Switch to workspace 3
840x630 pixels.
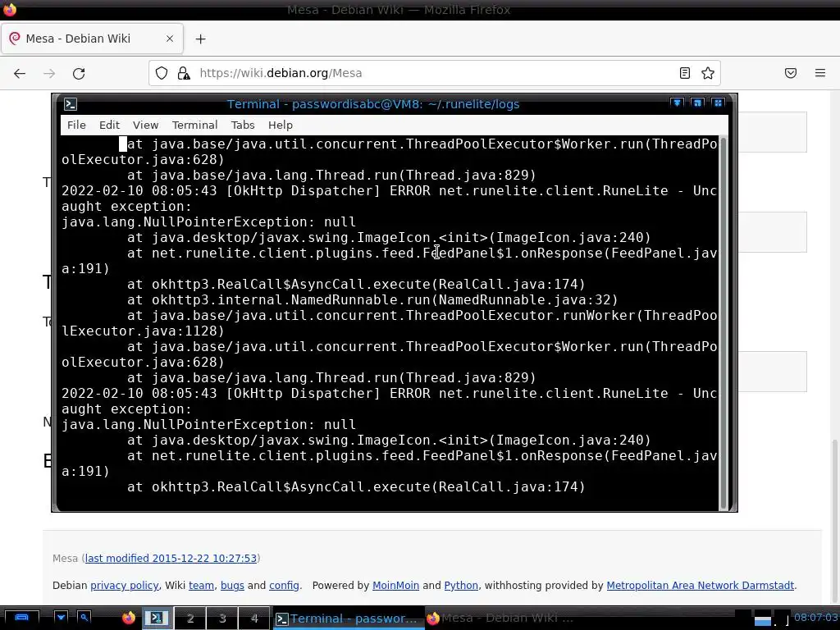click(222, 619)
